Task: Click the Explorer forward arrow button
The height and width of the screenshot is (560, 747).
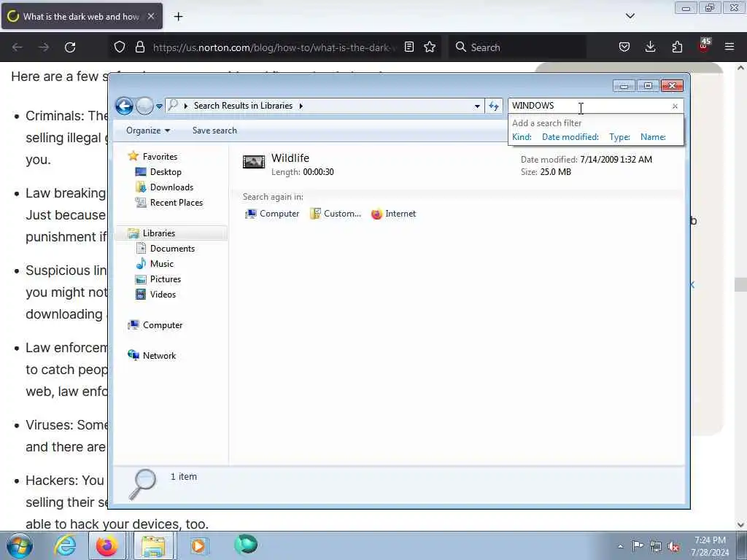Action: click(x=144, y=106)
